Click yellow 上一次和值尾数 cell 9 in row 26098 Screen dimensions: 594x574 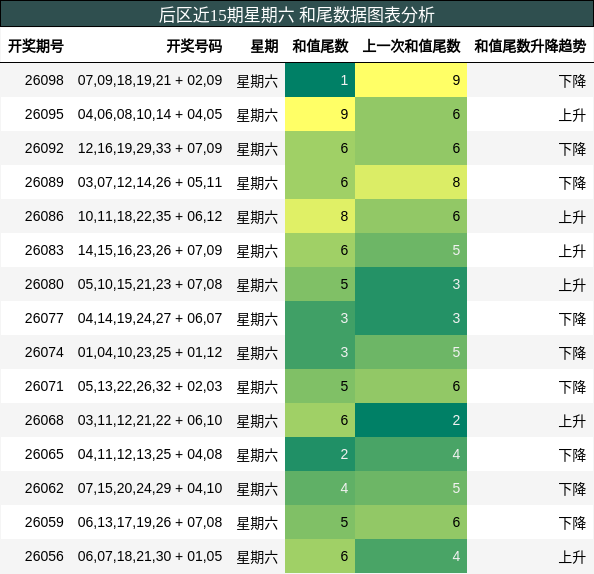411,80
